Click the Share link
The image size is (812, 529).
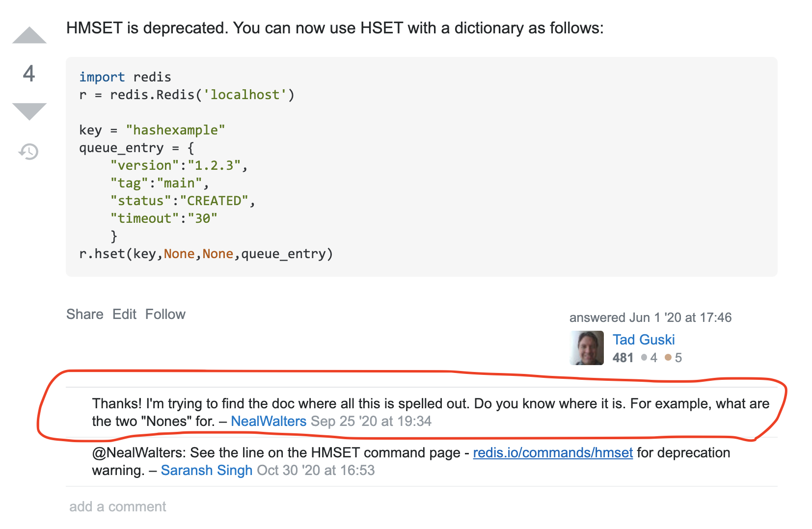coord(84,314)
